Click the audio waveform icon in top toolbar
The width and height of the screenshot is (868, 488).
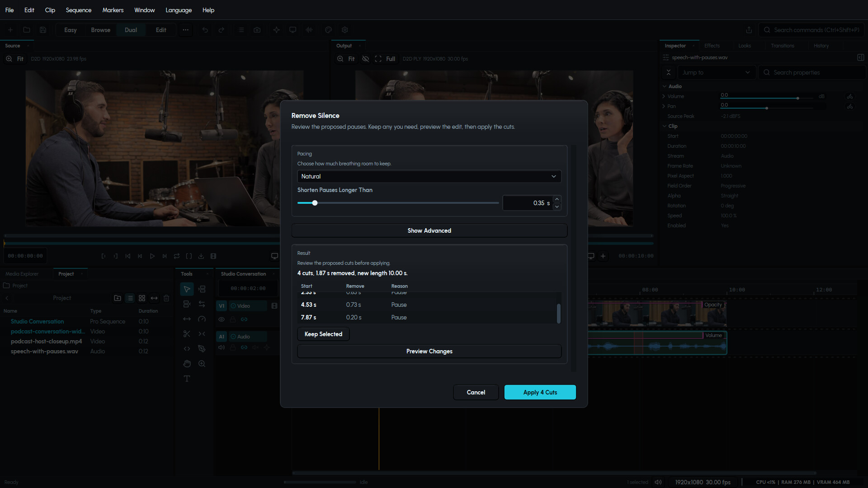pyautogui.click(x=309, y=30)
